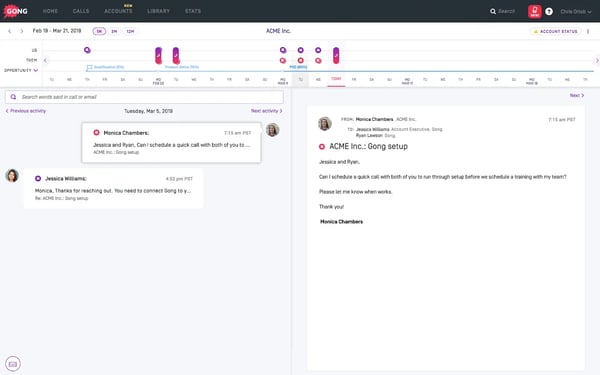Image resolution: width=600 pixels, height=375 pixels.
Task: Click the red recording app icon
Action: click(x=535, y=11)
